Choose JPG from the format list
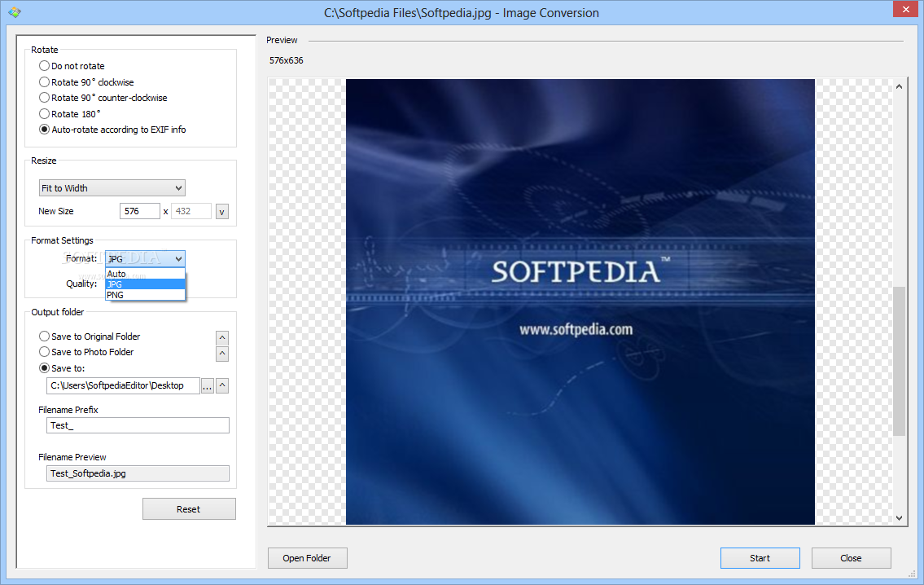 [x=145, y=284]
